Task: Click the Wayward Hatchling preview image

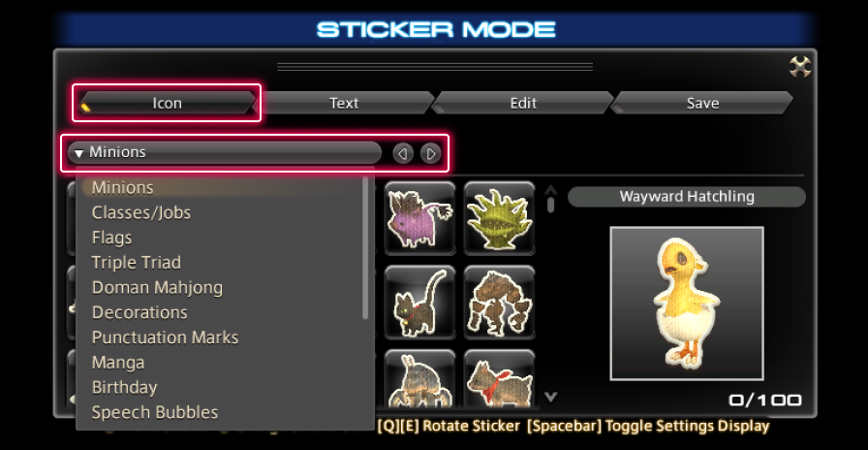Action: pyautogui.click(x=687, y=304)
